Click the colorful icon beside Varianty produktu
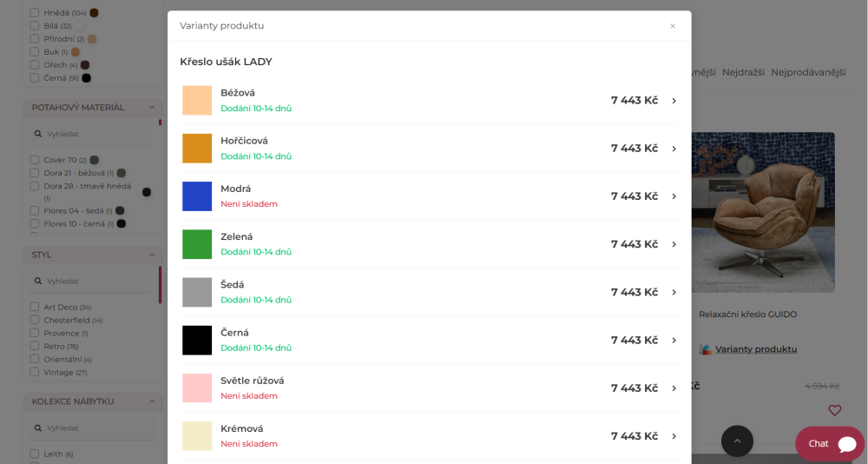Screen dimensions: 868x464 coord(705,349)
